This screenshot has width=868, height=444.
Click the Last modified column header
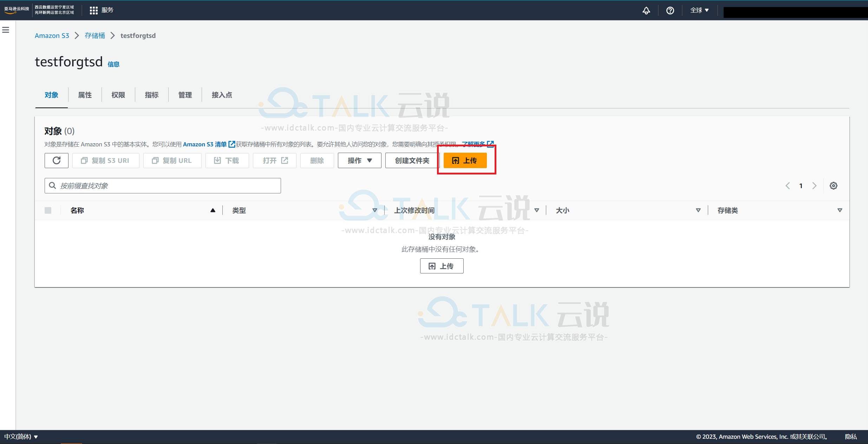(x=414, y=211)
